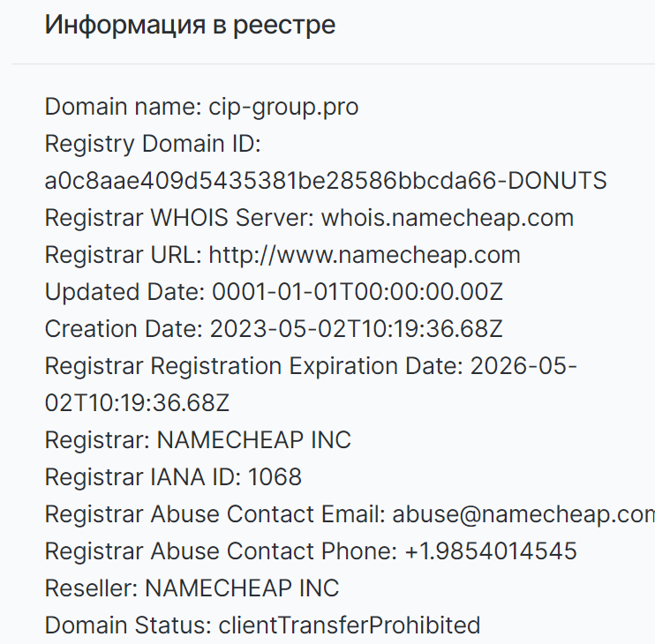This screenshot has height=644, width=655.
Task: Click the Registrar Abuse Contact Email label
Action: [x=215, y=514]
